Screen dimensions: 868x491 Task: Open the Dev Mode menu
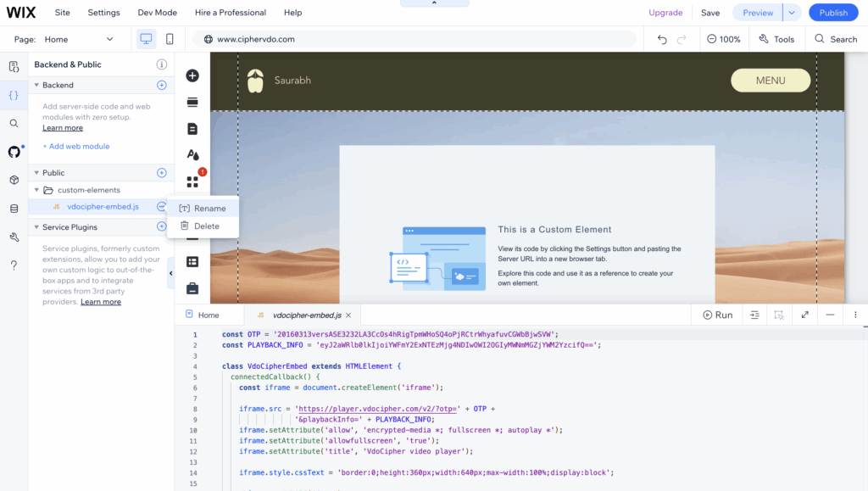pyautogui.click(x=157, y=12)
